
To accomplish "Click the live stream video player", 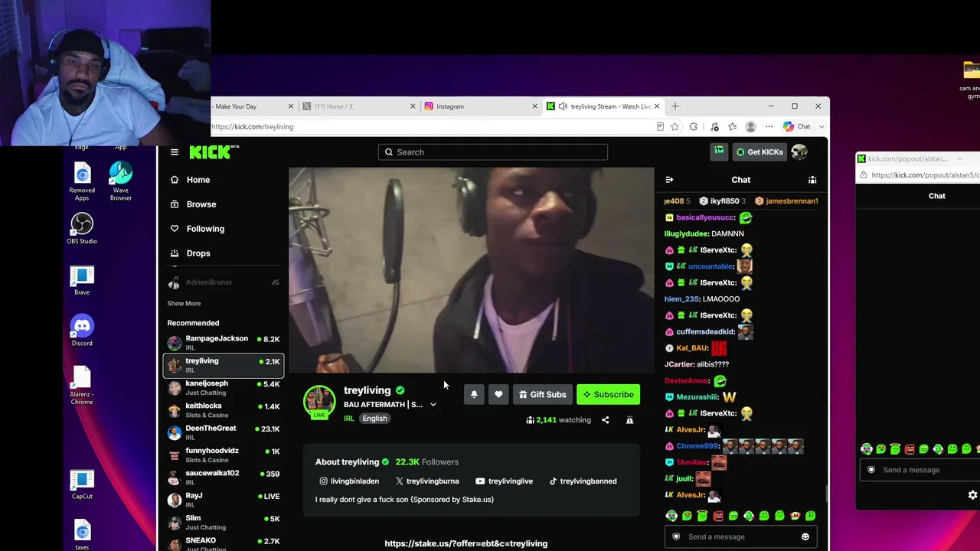I will click(472, 270).
